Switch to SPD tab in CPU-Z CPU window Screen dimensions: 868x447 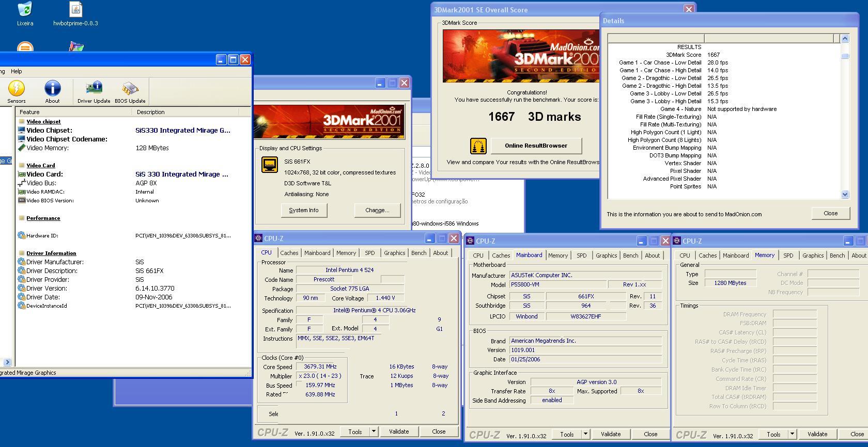(370, 253)
